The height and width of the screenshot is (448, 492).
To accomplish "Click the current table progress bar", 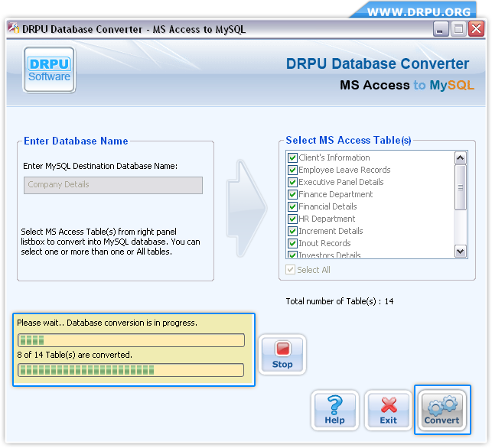I will pos(131,340).
